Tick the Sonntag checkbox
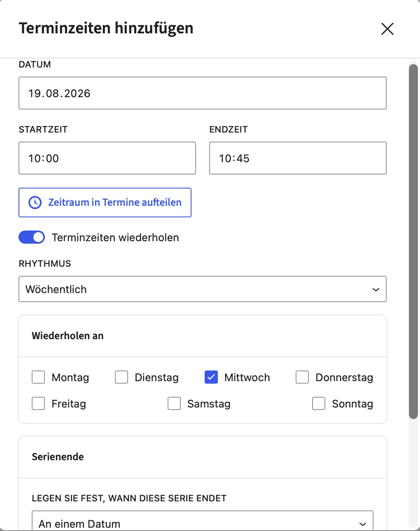420x531 pixels. click(x=319, y=403)
